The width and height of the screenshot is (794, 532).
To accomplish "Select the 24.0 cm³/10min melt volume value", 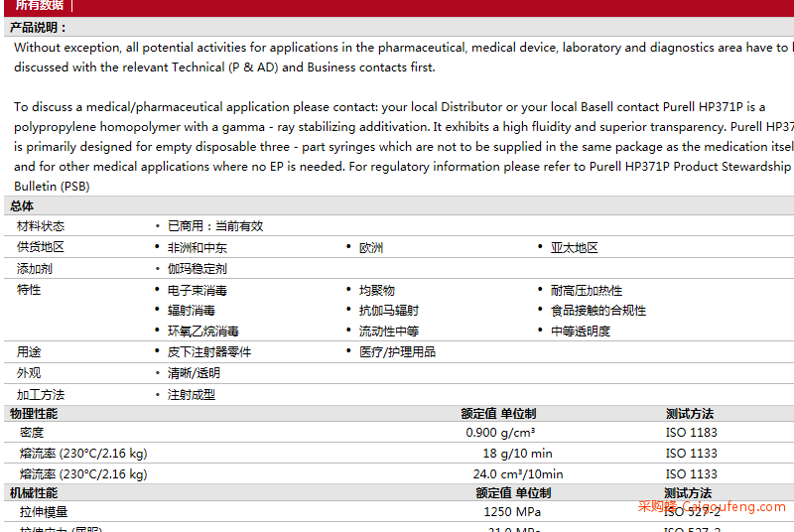I will 518,473.
